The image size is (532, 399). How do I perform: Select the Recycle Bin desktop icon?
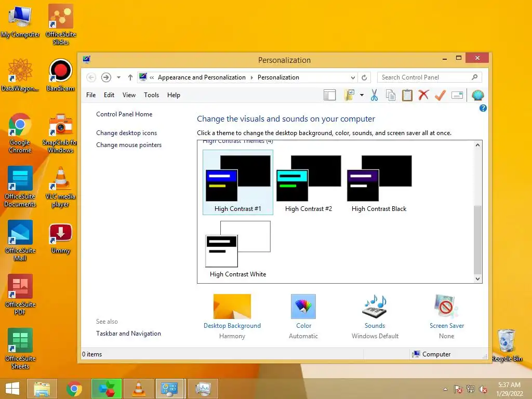pos(507,345)
